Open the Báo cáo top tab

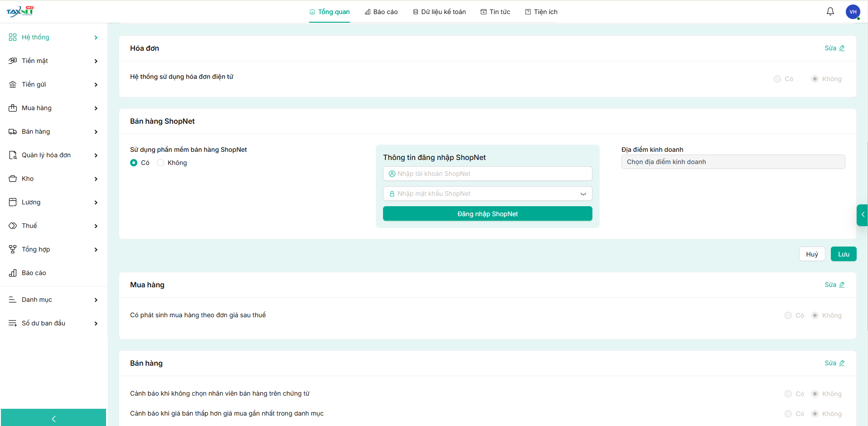(381, 12)
